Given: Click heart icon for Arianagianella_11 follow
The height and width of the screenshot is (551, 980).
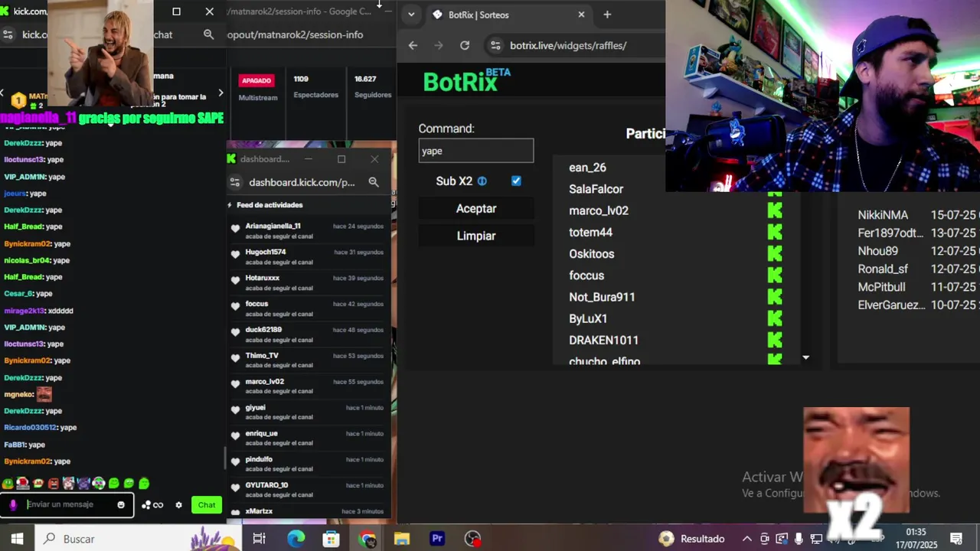Looking at the screenshot, I should coord(236,229).
